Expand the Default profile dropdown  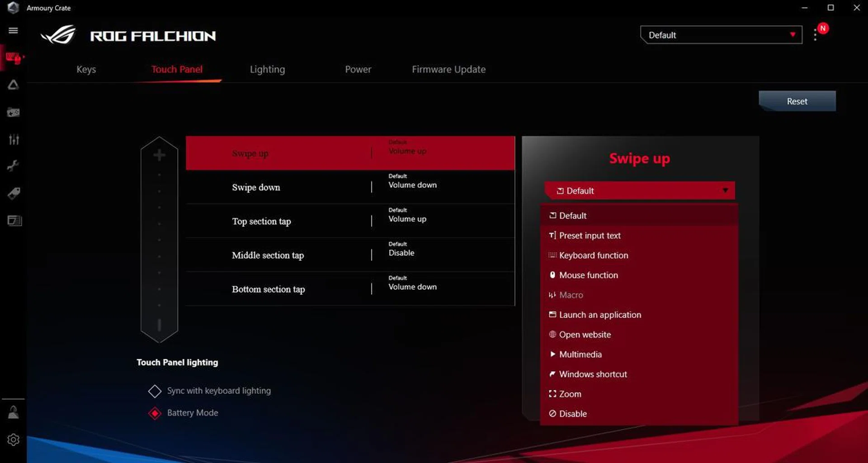point(721,35)
